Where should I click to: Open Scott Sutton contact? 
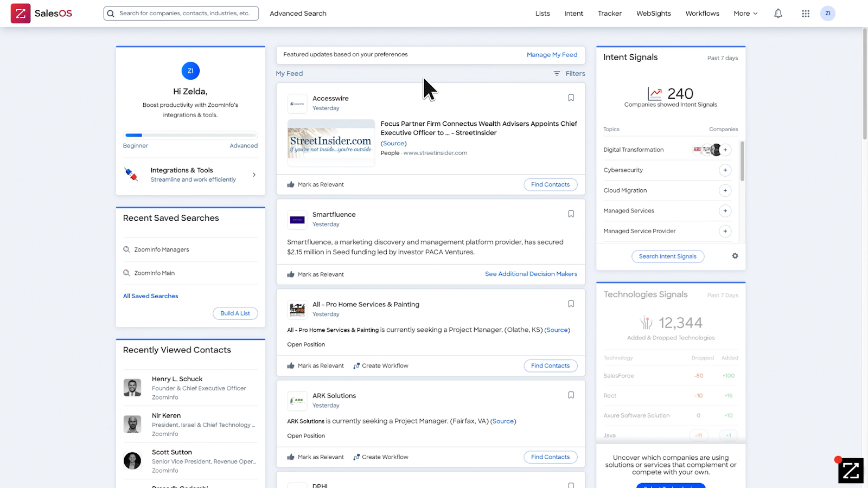click(x=190, y=461)
